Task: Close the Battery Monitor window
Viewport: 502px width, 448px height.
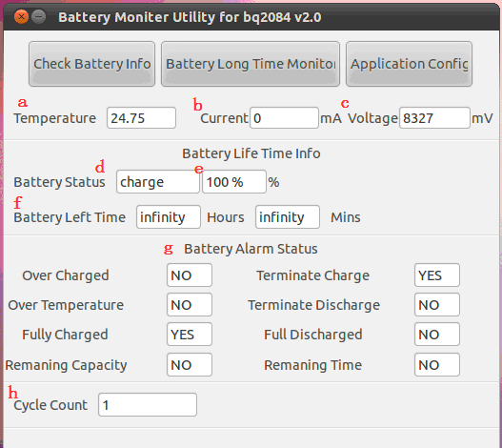Action: 22,16
